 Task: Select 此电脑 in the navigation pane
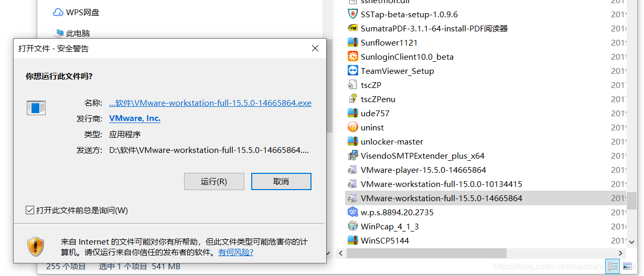(78, 33)
